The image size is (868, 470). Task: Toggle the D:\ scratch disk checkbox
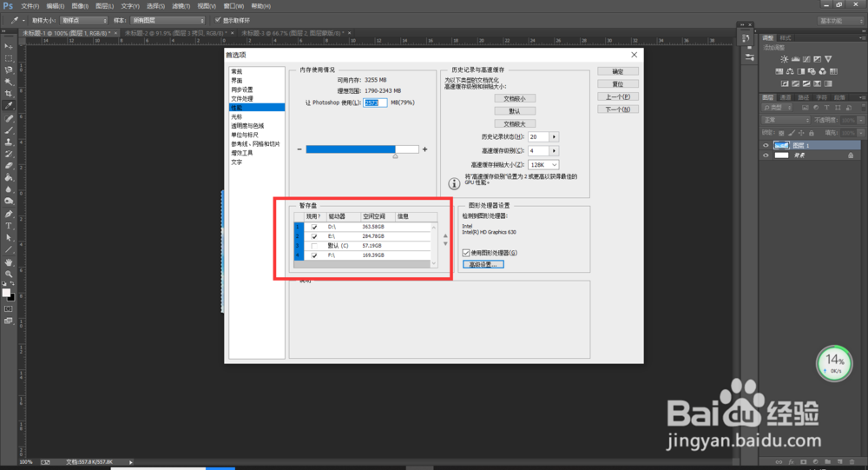[314, 227]
